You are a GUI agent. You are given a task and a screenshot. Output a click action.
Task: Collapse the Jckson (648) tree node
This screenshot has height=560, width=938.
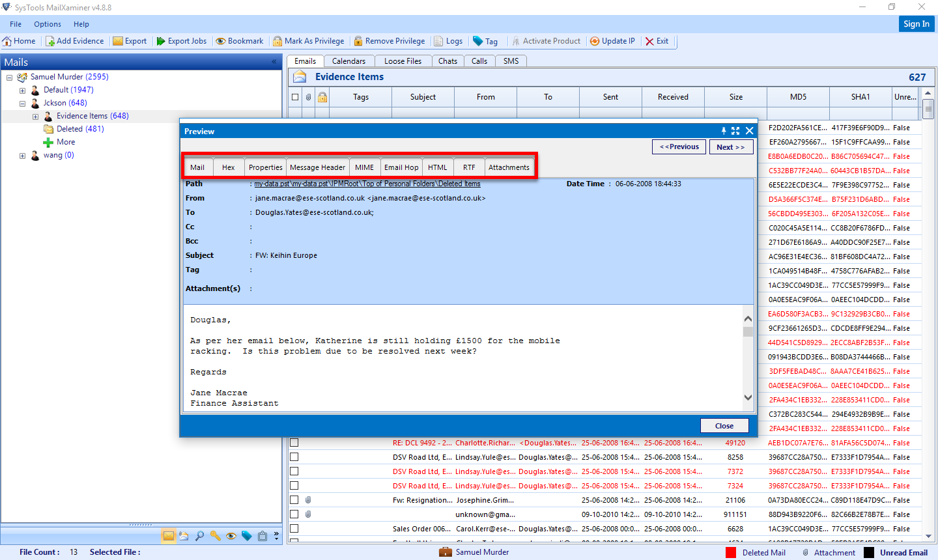pos(23,104)
